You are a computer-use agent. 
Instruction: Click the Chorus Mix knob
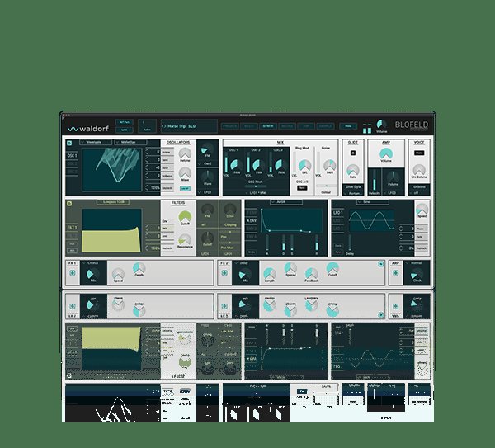click(92, 272)
